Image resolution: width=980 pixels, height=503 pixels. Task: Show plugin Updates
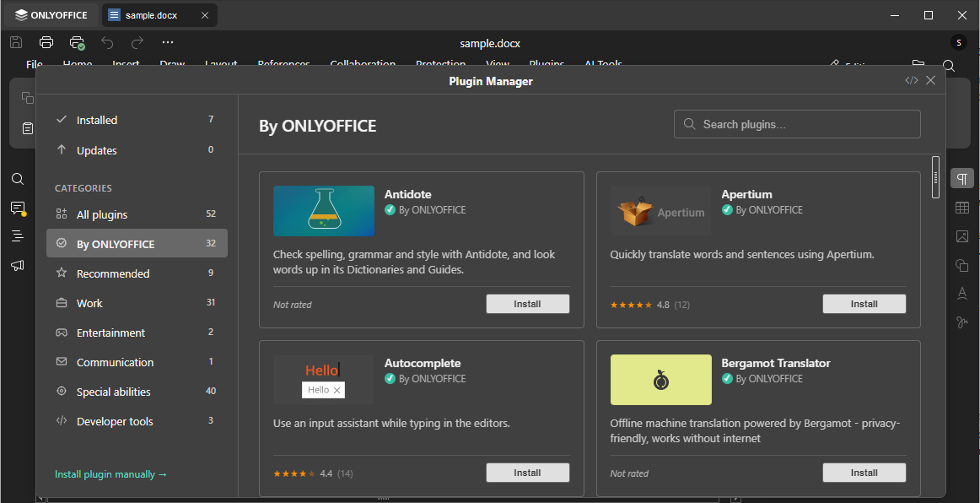point(137,150)
